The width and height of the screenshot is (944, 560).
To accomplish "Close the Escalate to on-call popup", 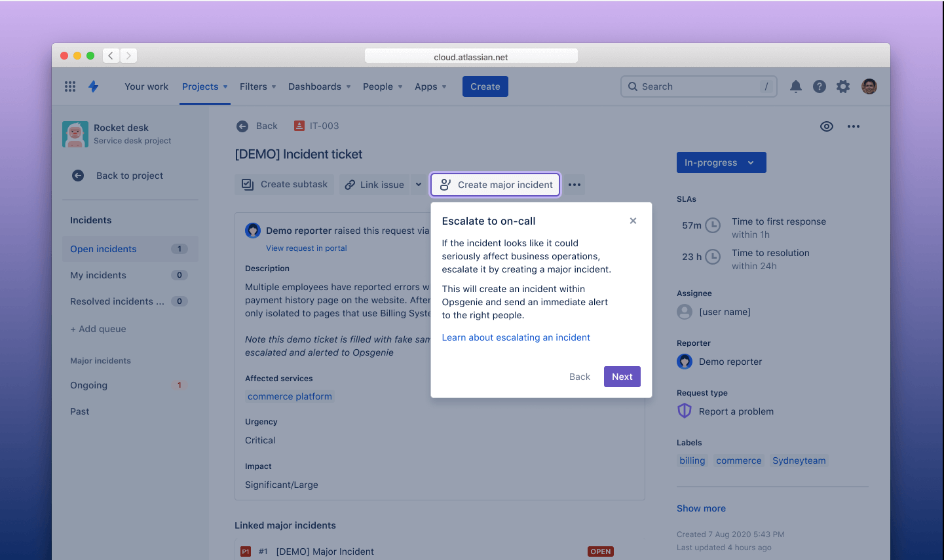I will (633, 221).
